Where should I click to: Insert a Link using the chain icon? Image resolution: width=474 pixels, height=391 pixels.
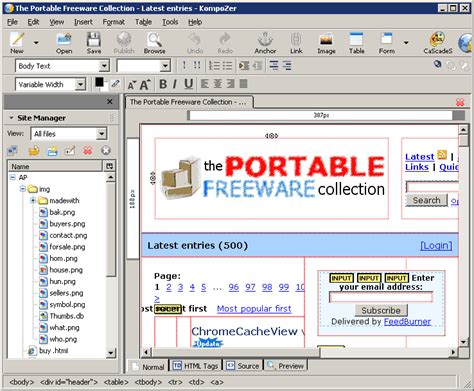(x=296, y=43)
